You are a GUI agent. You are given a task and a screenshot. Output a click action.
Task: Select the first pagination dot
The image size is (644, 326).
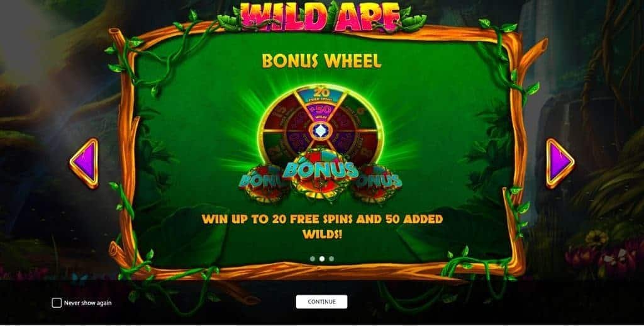point(313,259)
